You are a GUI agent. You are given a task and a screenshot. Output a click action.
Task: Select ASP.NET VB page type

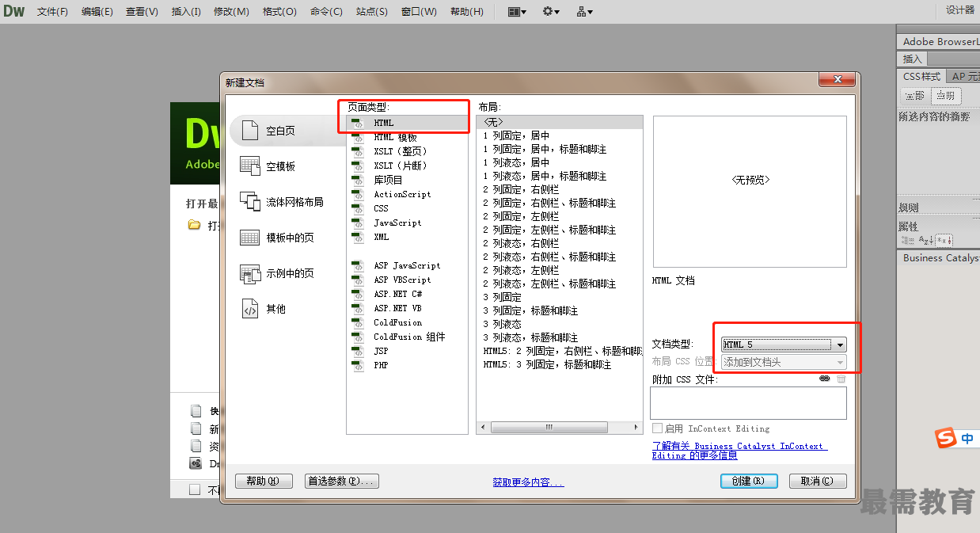(x=397, y=308)
